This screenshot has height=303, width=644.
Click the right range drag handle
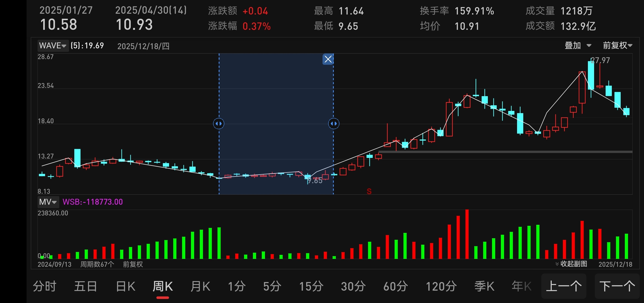[334, 124]
